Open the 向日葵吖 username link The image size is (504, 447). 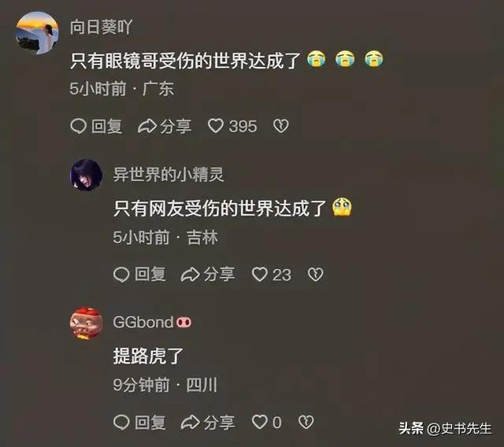(x=101, y=27)
